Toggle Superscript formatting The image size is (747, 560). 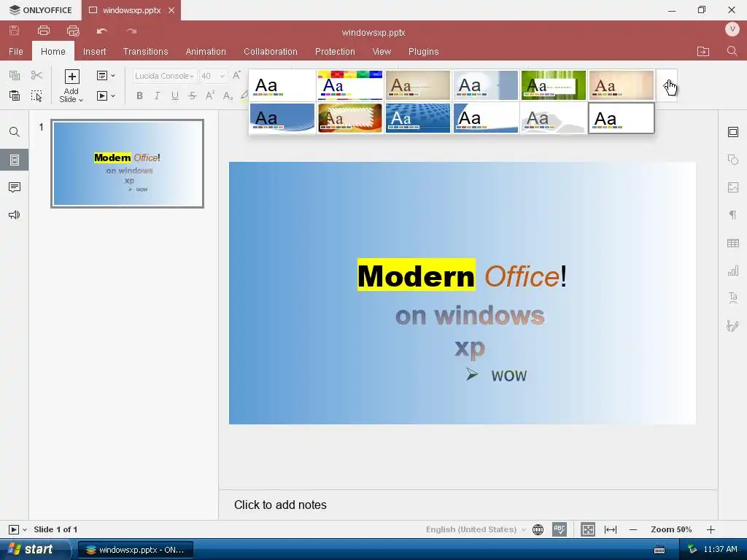(209, 96)
